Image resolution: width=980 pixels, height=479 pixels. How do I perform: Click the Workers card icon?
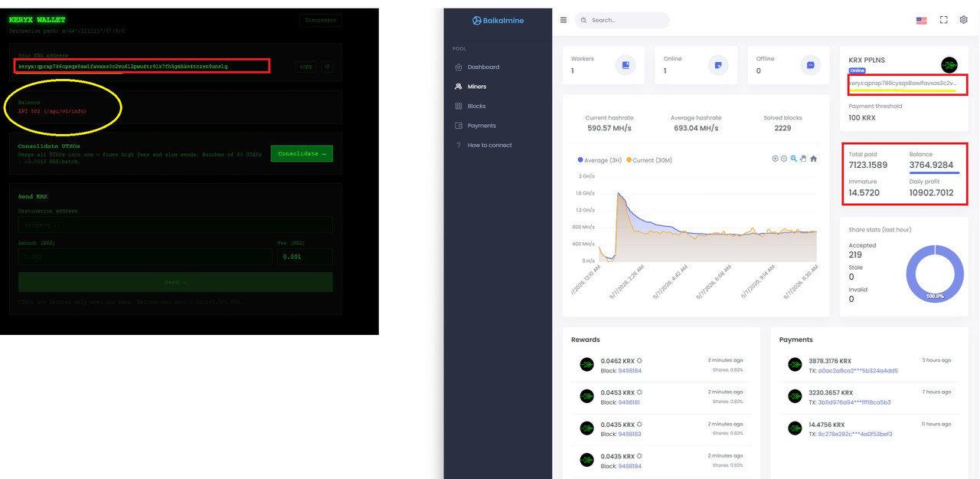click(x=626, y=65)
